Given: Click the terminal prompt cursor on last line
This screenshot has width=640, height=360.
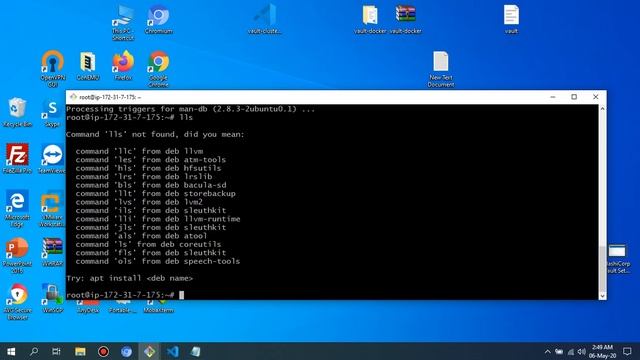Looking at the screenshot, I should coord(182,295).
